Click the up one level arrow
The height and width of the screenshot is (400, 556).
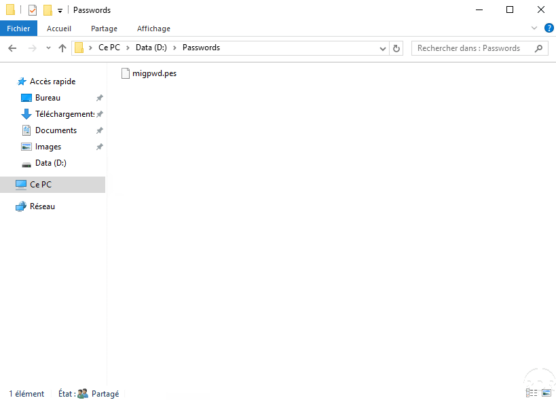point(62,48)
